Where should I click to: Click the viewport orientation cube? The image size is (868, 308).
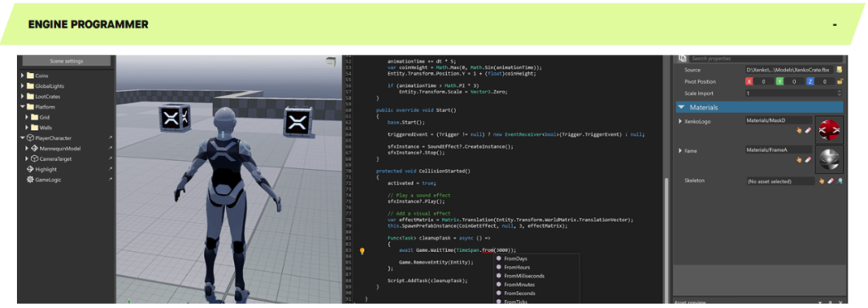(330, 61)
